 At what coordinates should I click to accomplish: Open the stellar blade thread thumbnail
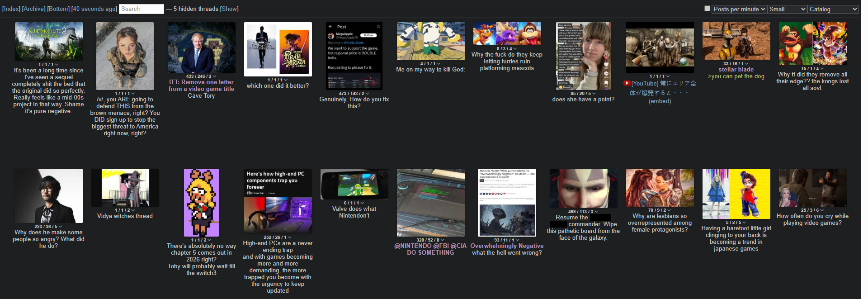736,41
